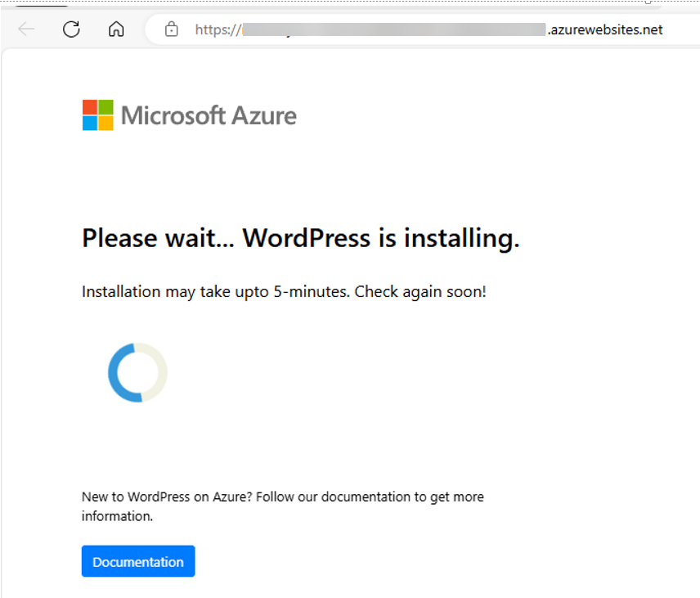Viewport: 700px width, 598px height.
Task: Reload the page with the refresh icon
Action: point(71,29)
